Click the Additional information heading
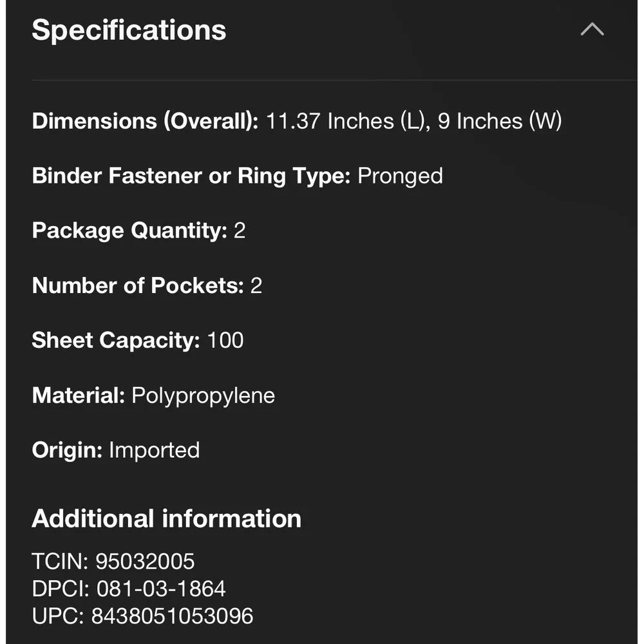 tap(166, 518)
